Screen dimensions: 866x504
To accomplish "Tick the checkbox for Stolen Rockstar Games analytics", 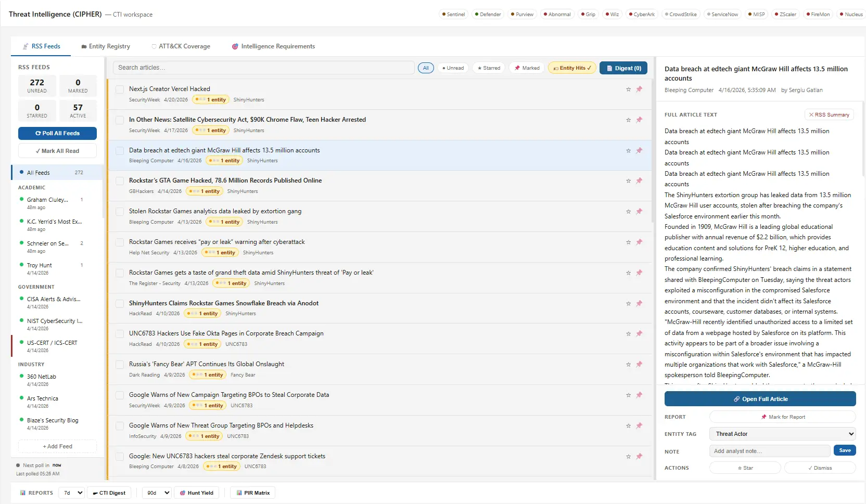I will [120, 212].
